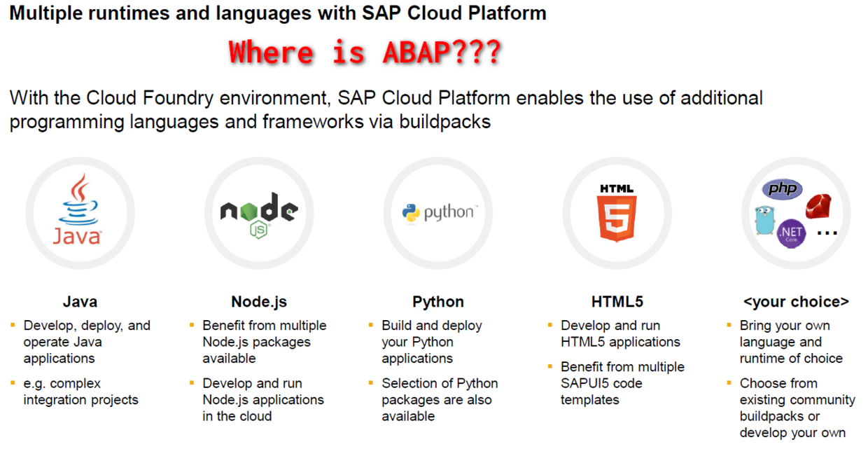Click the Java coffee cup logo
Screen dimensions: 868x449
(78, 209)
